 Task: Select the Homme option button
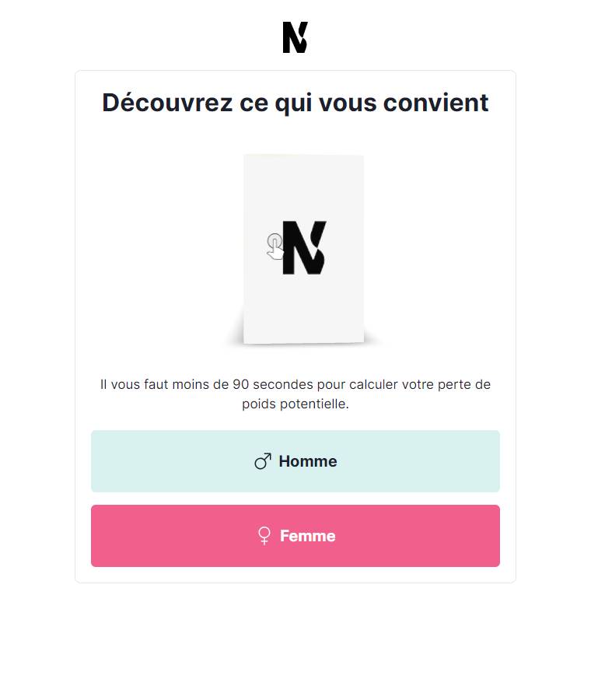click(295, 461)
